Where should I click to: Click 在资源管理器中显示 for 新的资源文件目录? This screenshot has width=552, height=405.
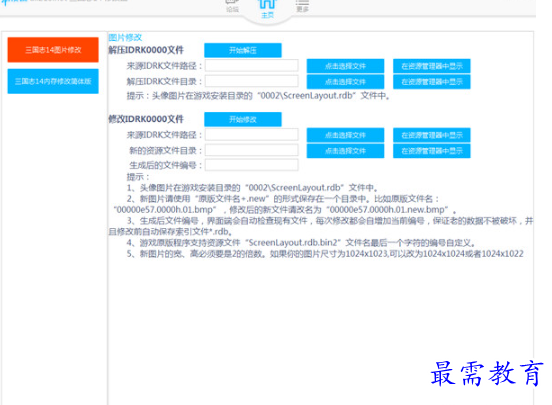click(432, 151)
